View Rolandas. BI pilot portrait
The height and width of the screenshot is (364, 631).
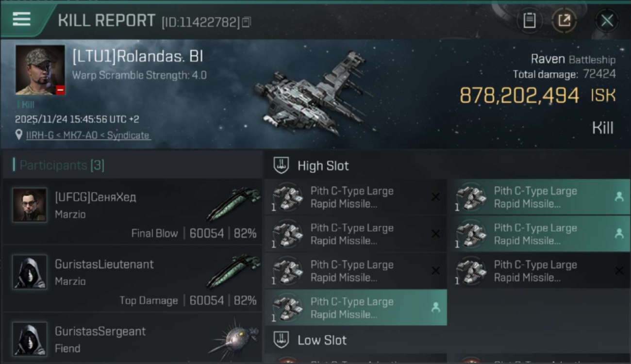point(40,70)
